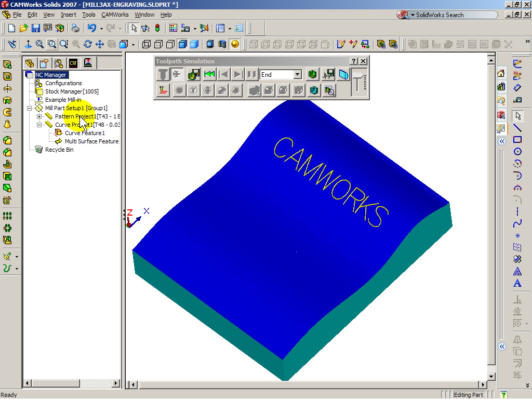Select the Line sketch tool

click(x=517, y=128)
